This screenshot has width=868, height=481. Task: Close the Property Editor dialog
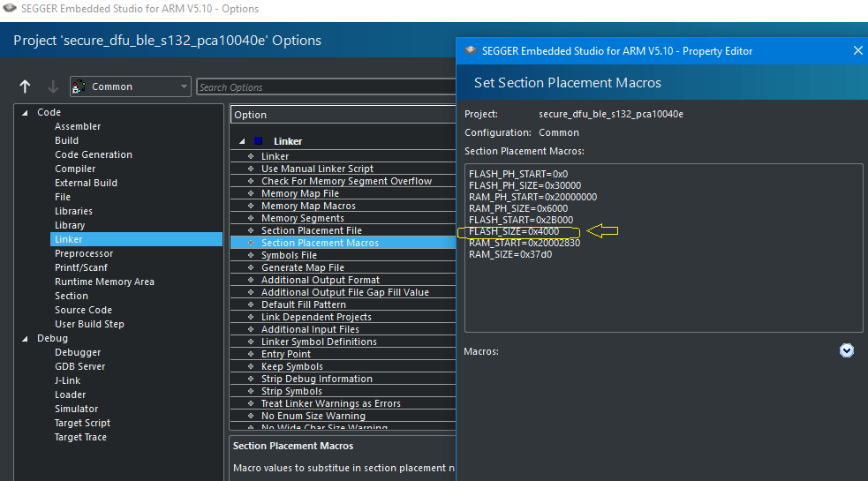(x=857, y=51)
